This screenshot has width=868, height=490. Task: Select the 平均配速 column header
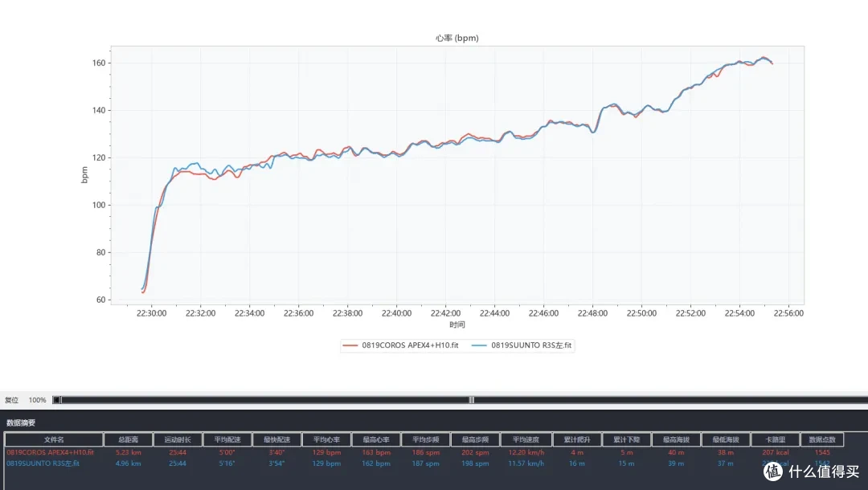pos(227,439)
